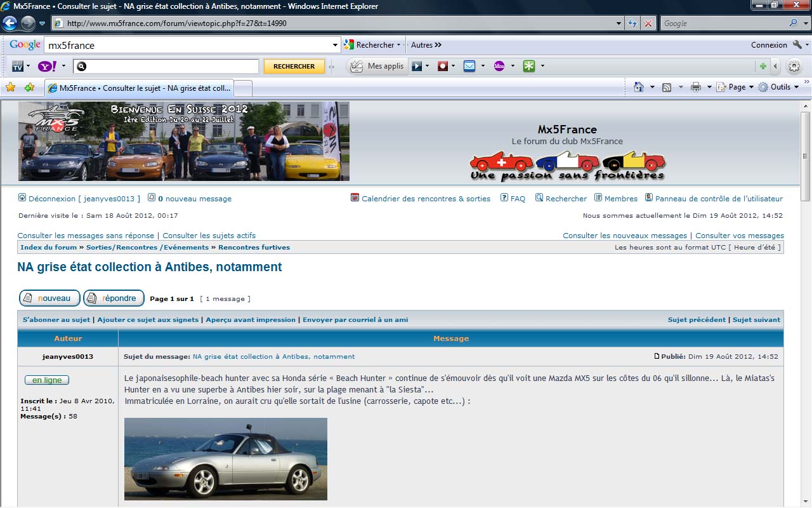Click Consulter vos messages
This screenshot has height=508, width=812.
click(740, 236)
